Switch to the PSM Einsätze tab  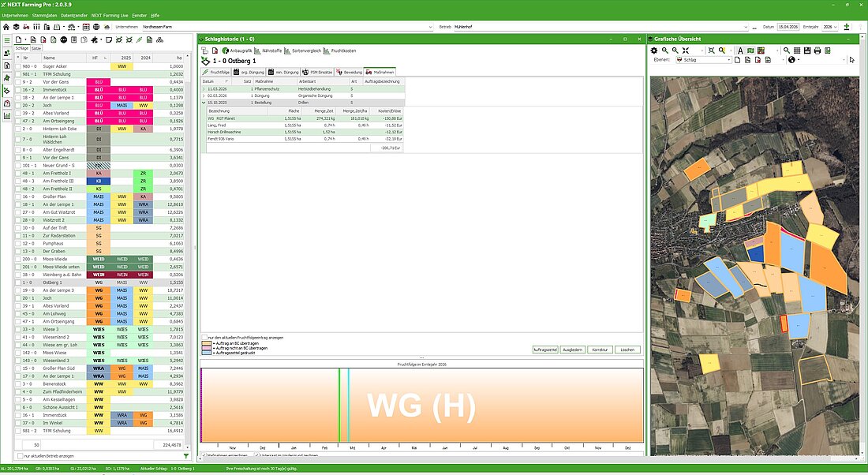coord(317,72)
